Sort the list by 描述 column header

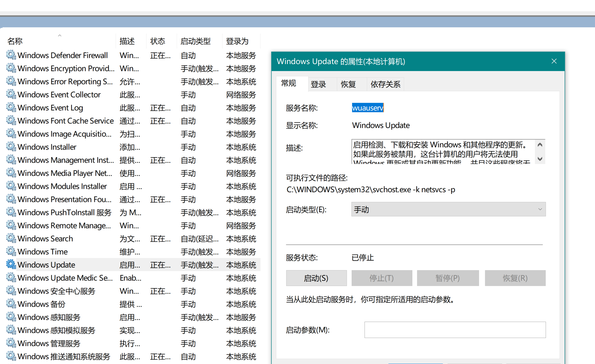[131, 41]
